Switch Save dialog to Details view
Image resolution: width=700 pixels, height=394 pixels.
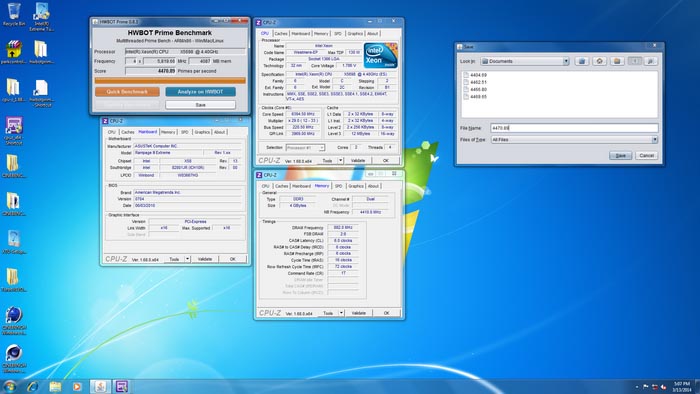650,61
